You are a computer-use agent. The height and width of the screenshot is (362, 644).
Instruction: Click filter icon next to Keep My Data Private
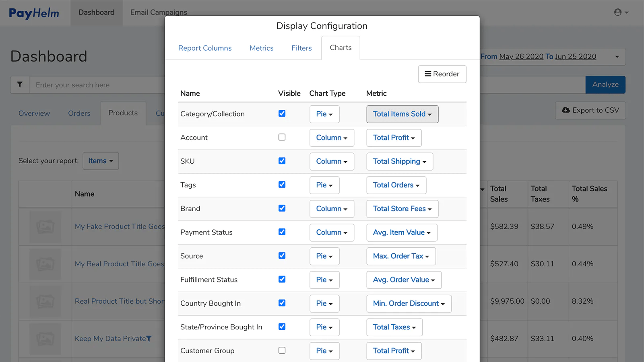tap(149, 339)
